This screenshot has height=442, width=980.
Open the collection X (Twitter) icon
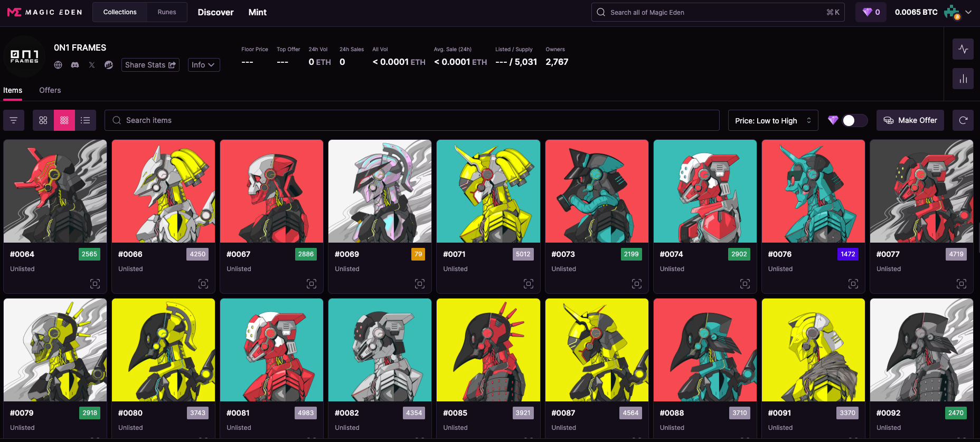pos(92,65)
